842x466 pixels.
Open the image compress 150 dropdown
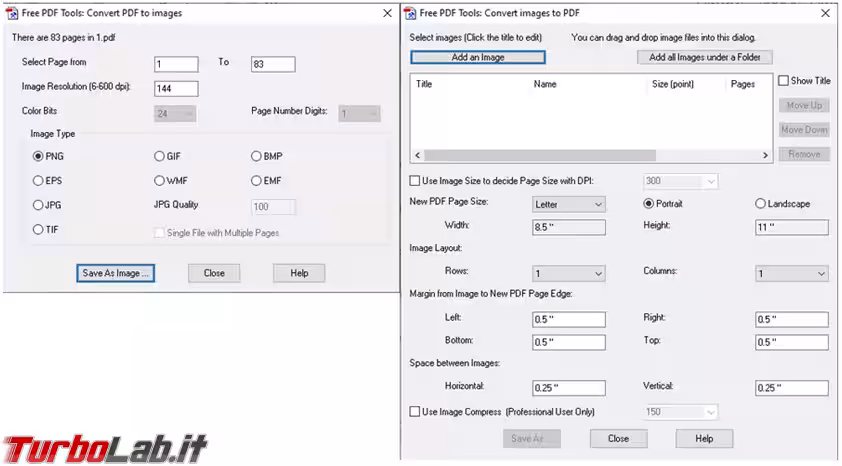pyautogui.click(x=680, y=412)
